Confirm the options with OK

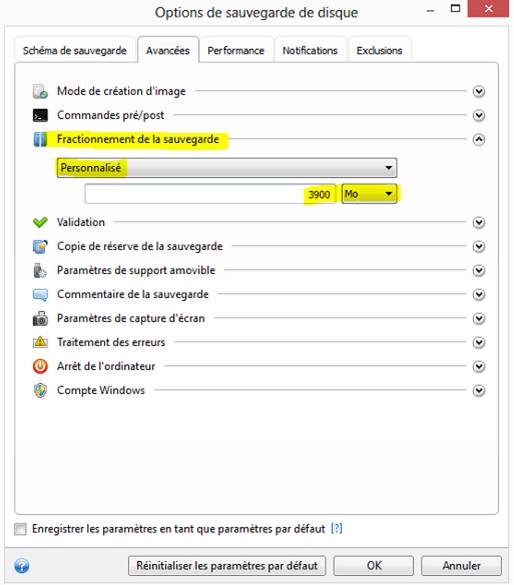(374, 566)
